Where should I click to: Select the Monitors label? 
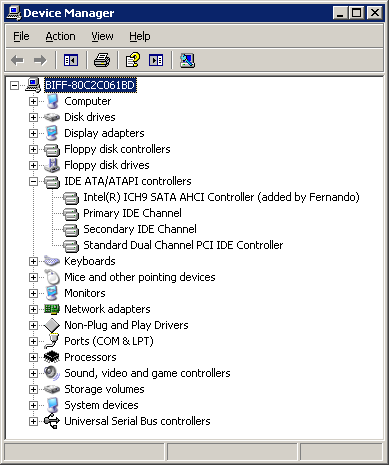85,293
